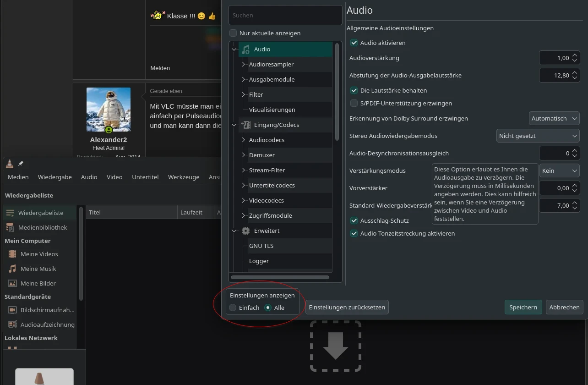The height and width of the screenshot is (385, 588).
Task: Click the Audioaufzeichnung capture icon
Action: [x=12, y=324]
